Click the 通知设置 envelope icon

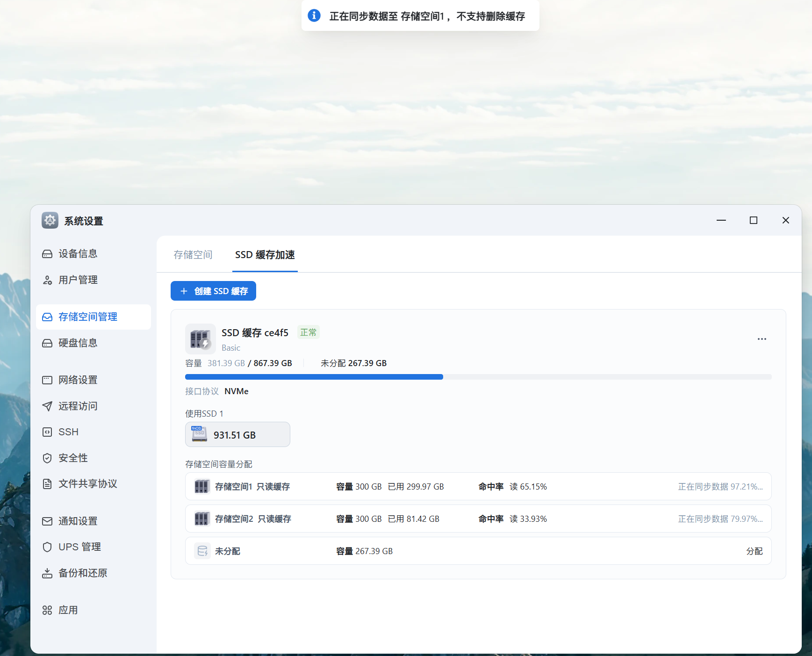(47, 521)
